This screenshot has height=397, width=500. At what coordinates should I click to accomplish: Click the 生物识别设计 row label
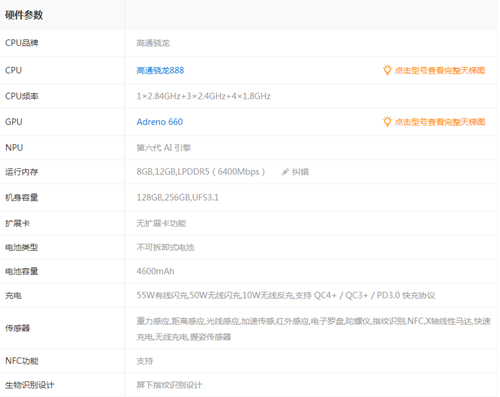pos(30,385)
